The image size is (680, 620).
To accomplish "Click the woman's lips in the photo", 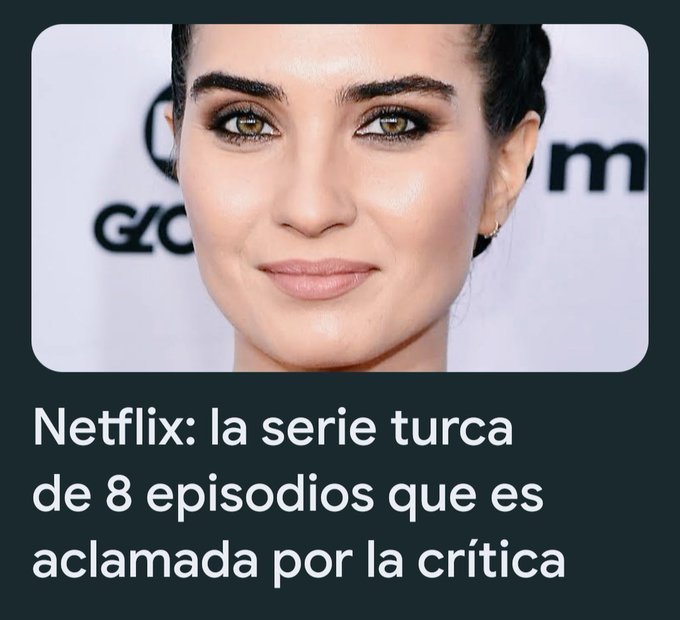I will point(318,279).
